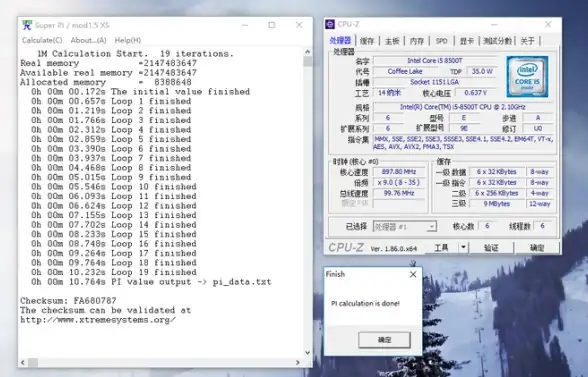The width and height of the screenshot is (588, 377).
Task: Click the Super PI vertical scrollbar up arrow
Action: (308, 52)
